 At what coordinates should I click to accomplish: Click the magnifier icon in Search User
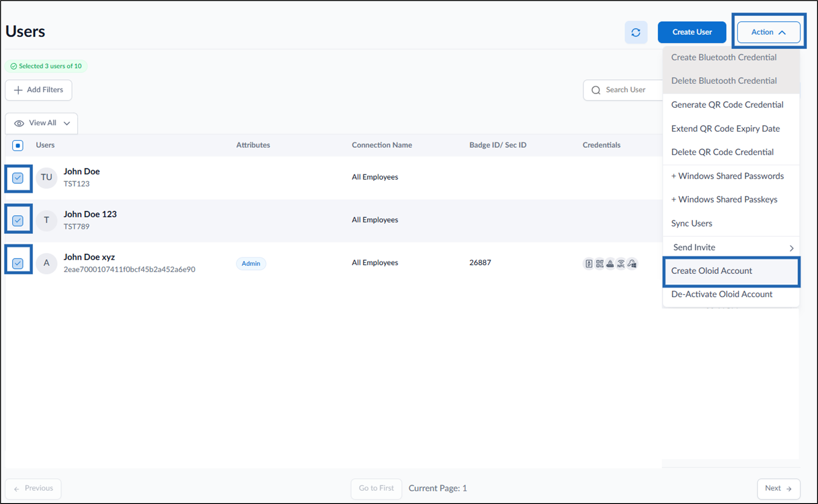pos(596,90)
